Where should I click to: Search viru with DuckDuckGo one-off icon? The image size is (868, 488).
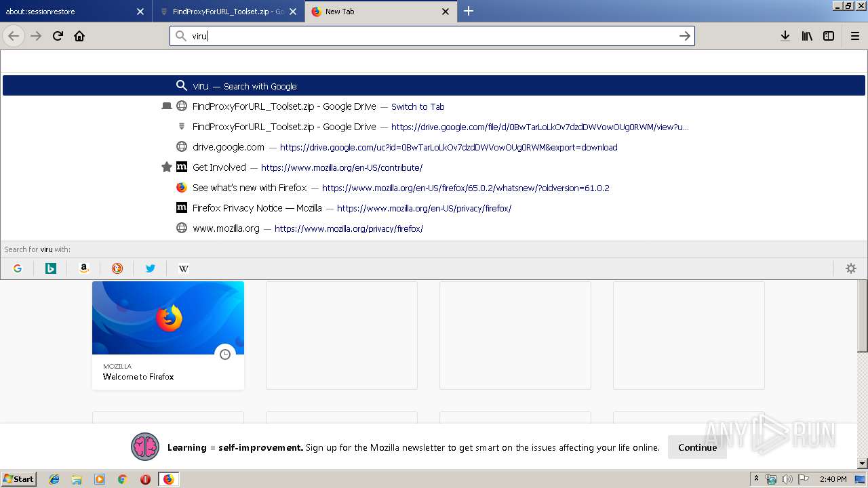point(117,268)
